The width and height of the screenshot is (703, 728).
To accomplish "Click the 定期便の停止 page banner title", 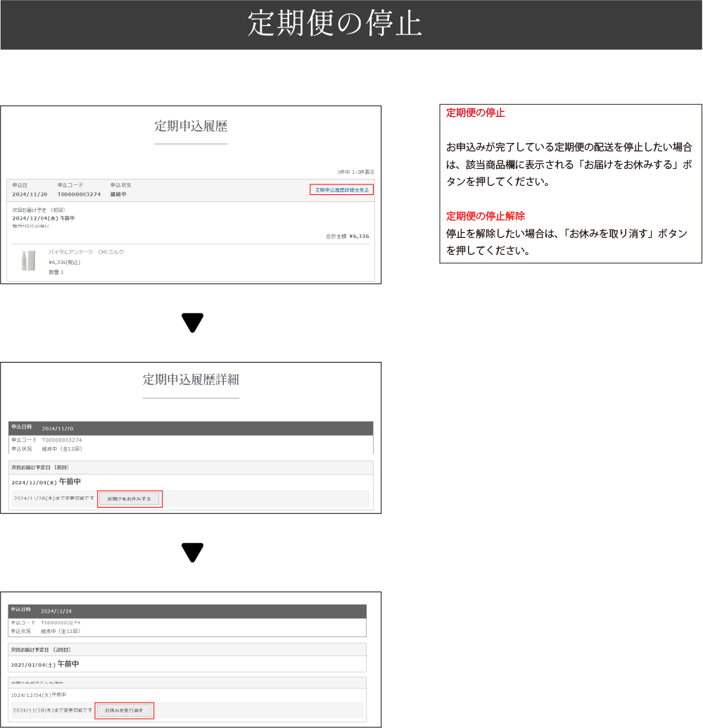I will tap(334, 25).
